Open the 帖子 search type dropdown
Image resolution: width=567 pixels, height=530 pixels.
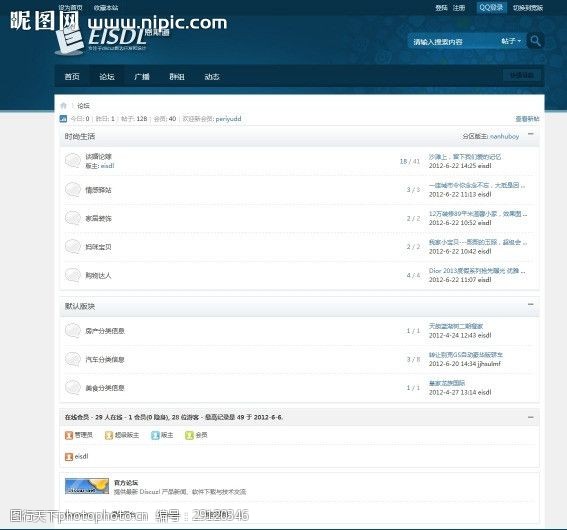511,41
